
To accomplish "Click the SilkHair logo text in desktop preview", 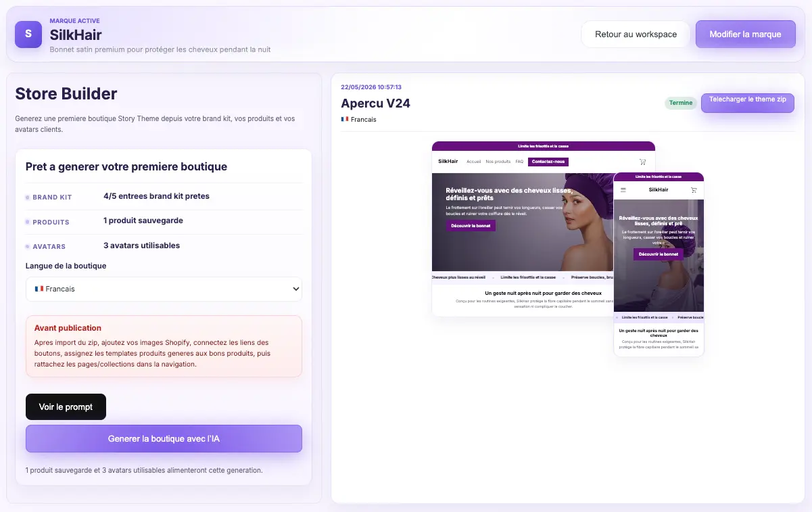I will pos(448,162).
